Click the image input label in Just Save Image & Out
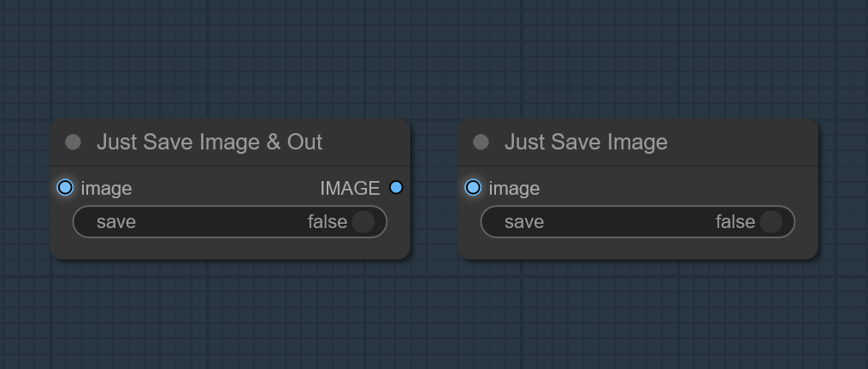868x369 pixels. tap(106, 189)
